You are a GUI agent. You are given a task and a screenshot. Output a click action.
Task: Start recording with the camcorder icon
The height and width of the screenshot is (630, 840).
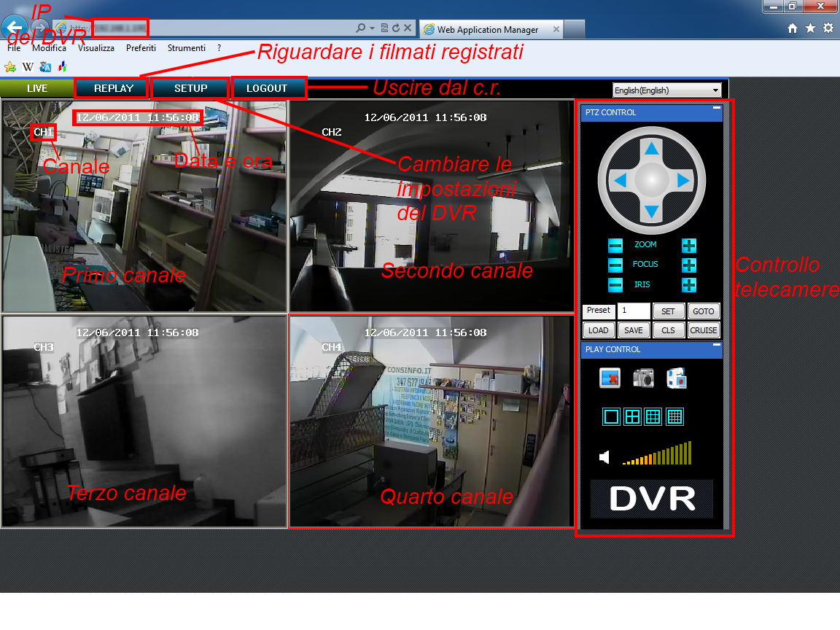pyautogui.click(x=677, y=378)
